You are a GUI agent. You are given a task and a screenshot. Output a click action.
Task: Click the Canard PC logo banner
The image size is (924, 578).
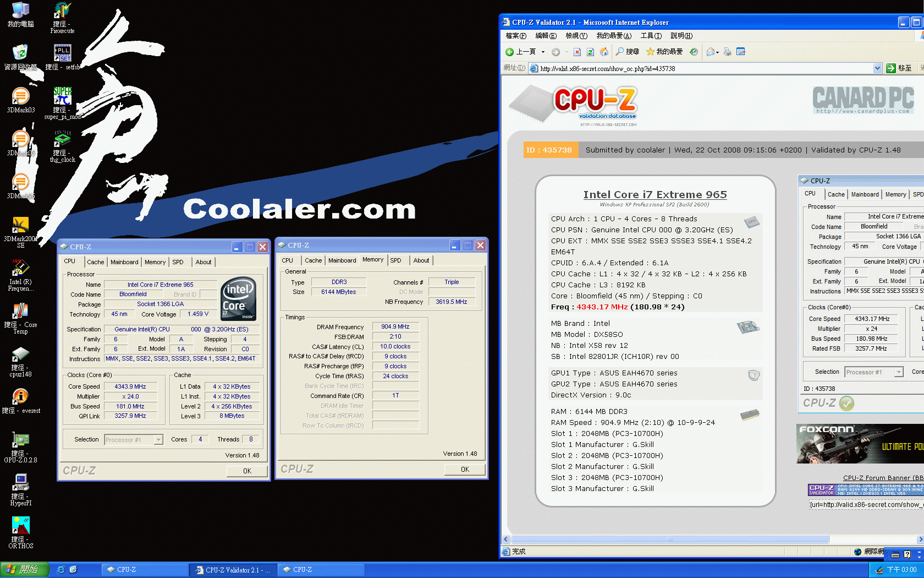point(864,100)
